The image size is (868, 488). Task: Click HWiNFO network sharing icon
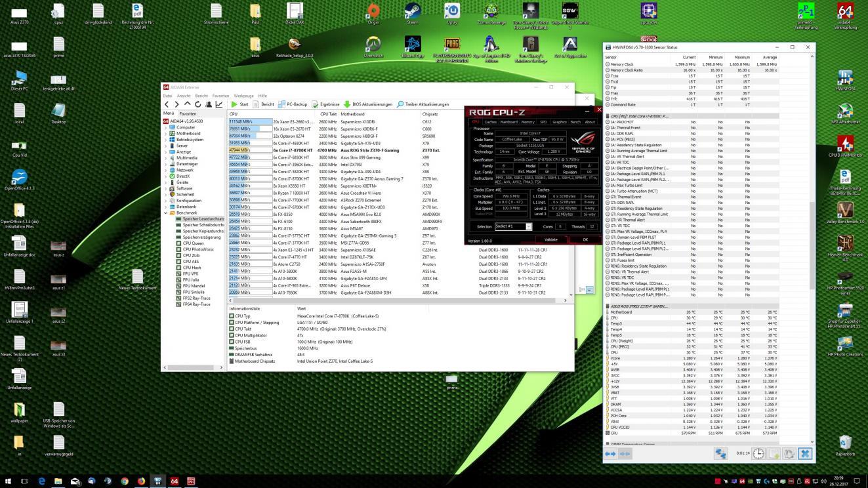pyautogui.click(x=722, y=453)
